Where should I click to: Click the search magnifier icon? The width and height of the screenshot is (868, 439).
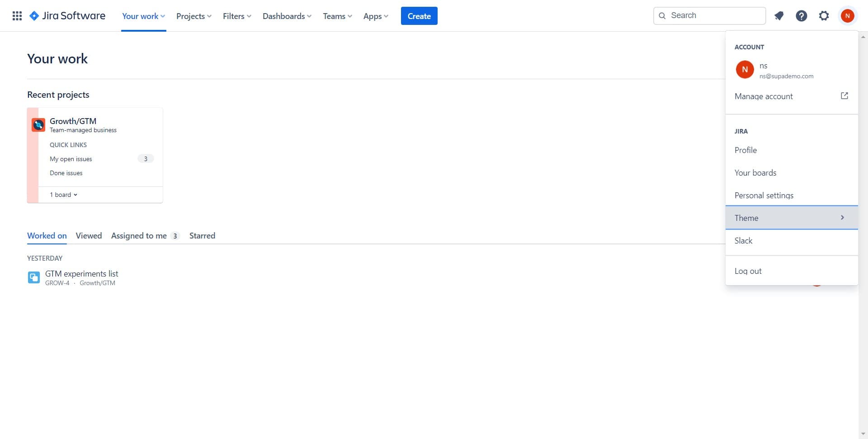(x=662, y=15)
